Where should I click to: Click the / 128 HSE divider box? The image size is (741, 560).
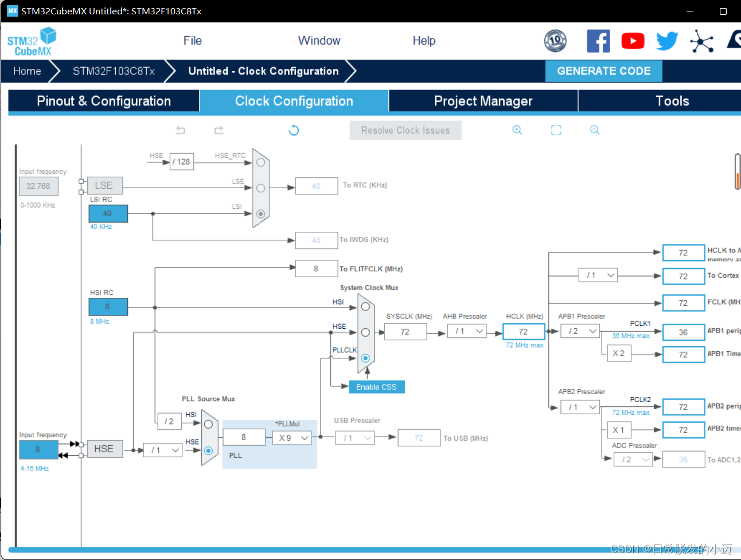point(182,162)
